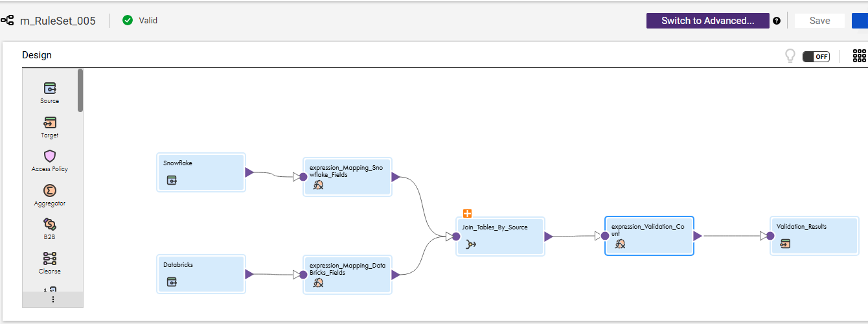The width and height of the screenshot is (868, 324).
Task: Click the expression_Mapping_Snowflake_Fields label
Action: click(346, 171)
